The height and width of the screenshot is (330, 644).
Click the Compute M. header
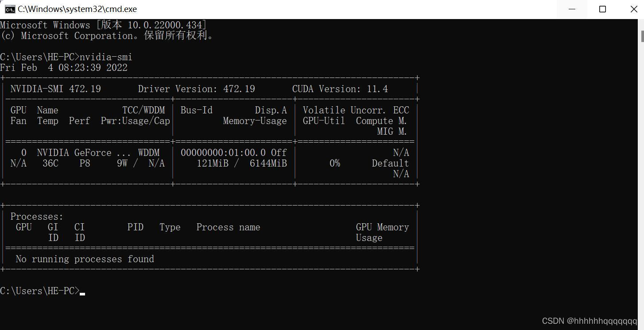[381, 121]
